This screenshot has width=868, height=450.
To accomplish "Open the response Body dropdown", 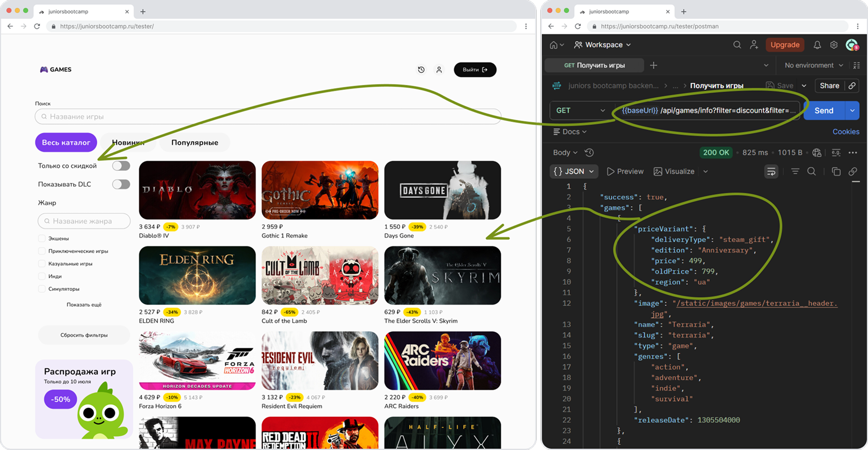I will coord(565,152).
